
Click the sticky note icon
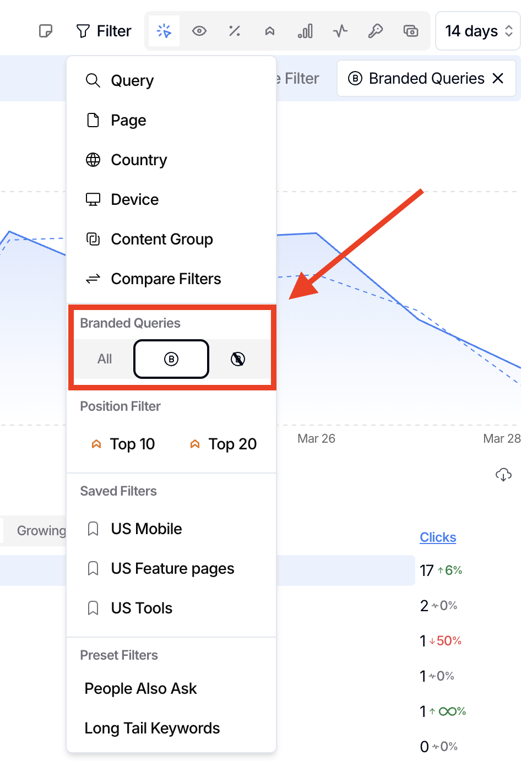pyautogui.click(x=46, y=31)
